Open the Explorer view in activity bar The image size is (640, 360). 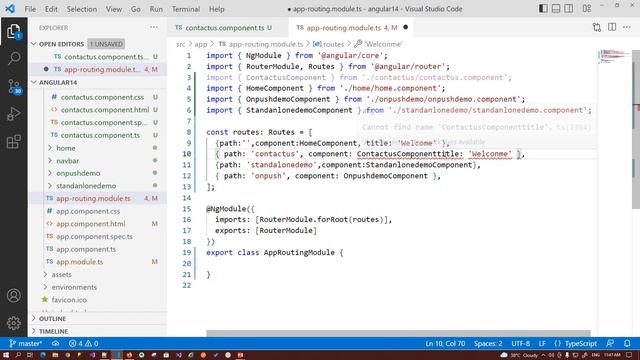tap(13, 32)
